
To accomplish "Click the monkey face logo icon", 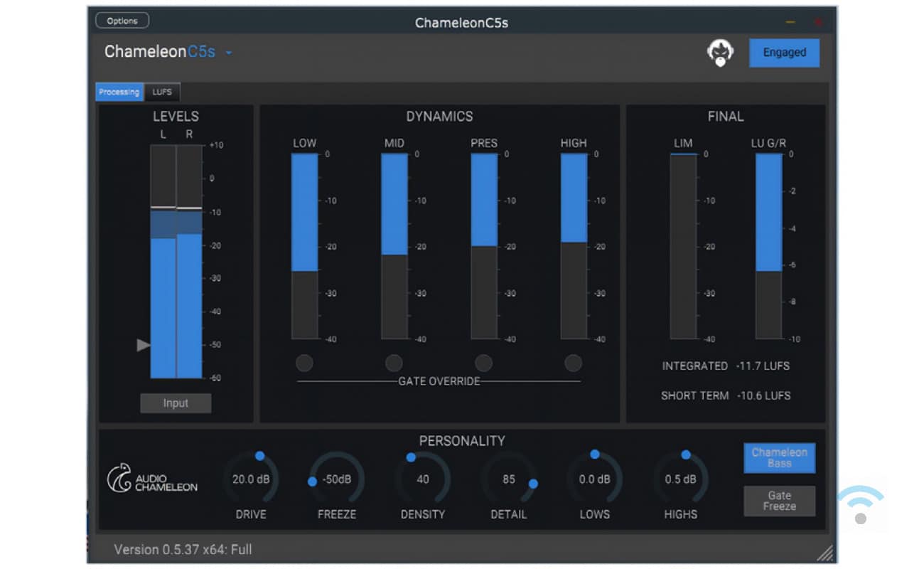I will coord(720,53).
